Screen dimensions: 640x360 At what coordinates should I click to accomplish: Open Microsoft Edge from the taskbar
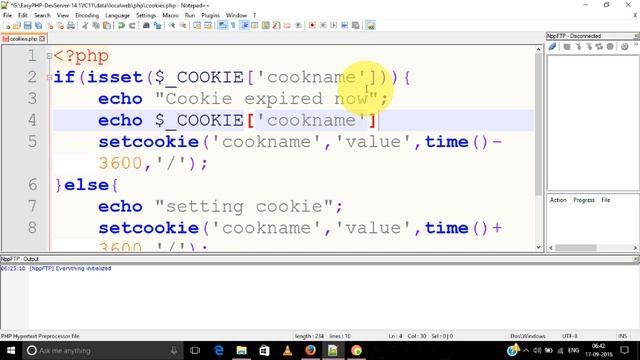pyautogui.click(x=219, y=350)
